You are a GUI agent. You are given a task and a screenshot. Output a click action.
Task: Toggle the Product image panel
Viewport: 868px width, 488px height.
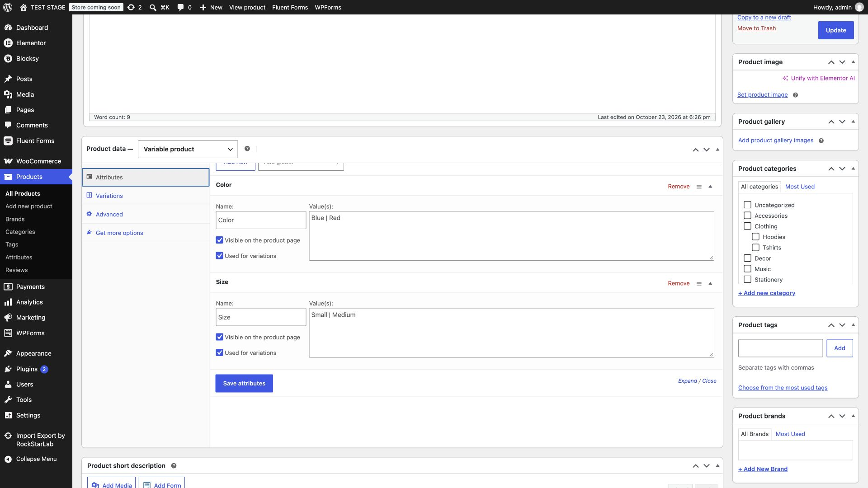853,62
